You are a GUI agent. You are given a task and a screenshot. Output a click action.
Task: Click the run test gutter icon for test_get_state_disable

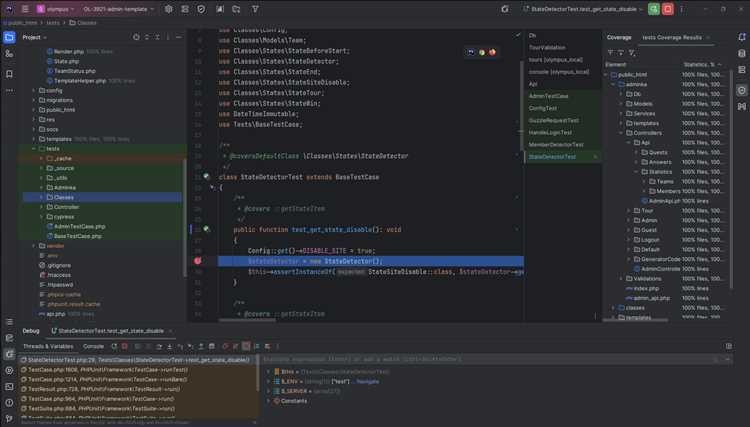[x=206, y=229]
